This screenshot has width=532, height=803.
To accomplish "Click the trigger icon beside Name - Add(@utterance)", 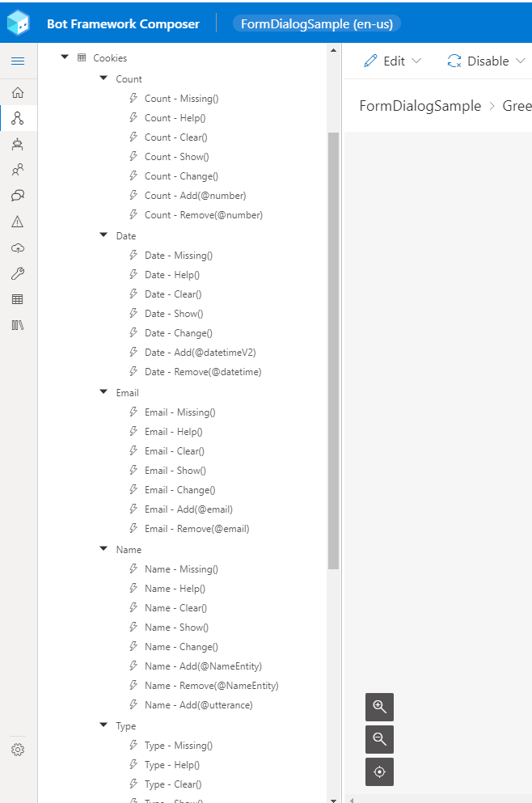I will click(133, 704).
